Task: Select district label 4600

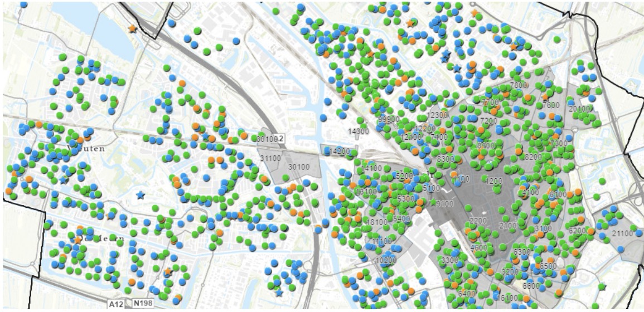Action: tap(479, 247)
